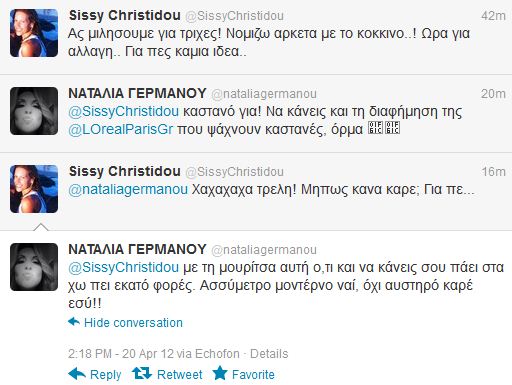This screenshot has width=512, height=385.
Task: Open ΝΑΤΑΛΙΑ ΓΕΡΜΑΝΟΥ avatar in expanded tweet
Action: 34,267
